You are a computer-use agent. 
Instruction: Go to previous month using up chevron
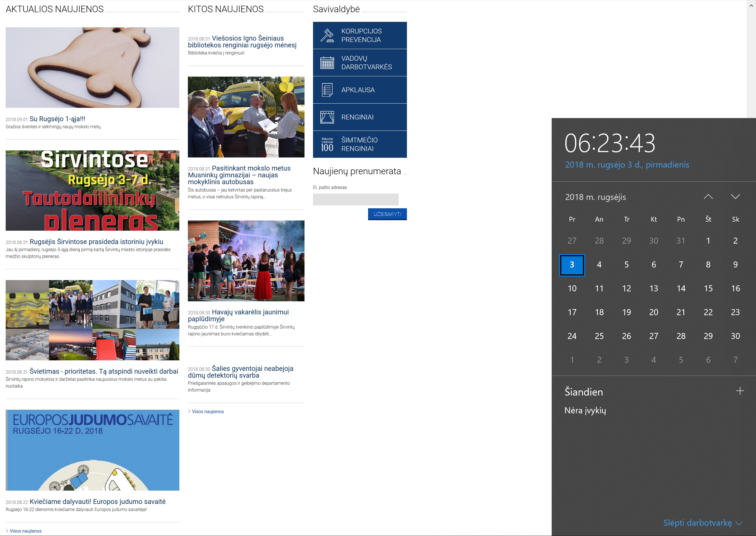tap(708, 197)
